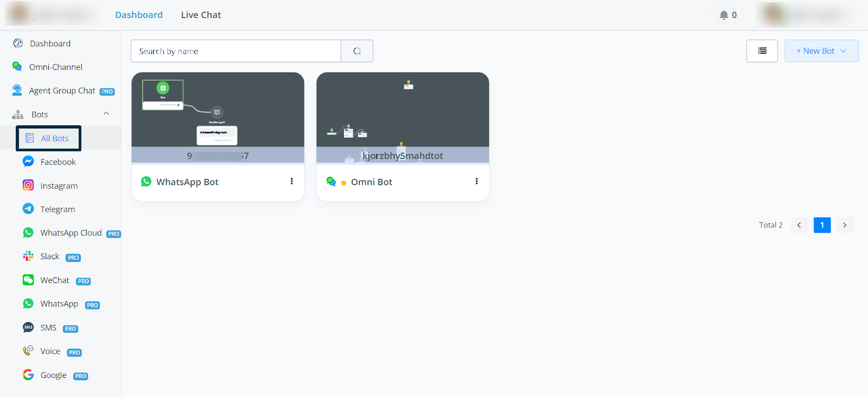The width and height of the screenshot is (868, 397).
Task: Click the Instagram icon
Action: 28,185
